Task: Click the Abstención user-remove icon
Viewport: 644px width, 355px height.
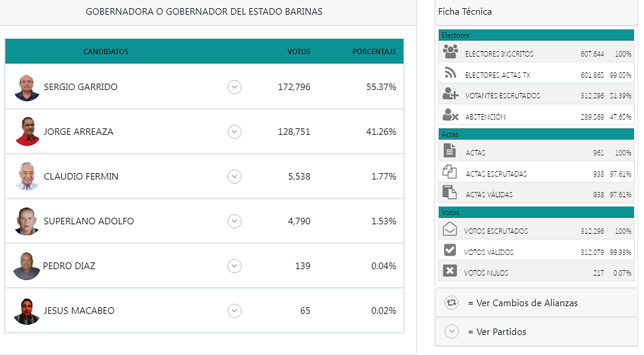Action: click(450, 115)
